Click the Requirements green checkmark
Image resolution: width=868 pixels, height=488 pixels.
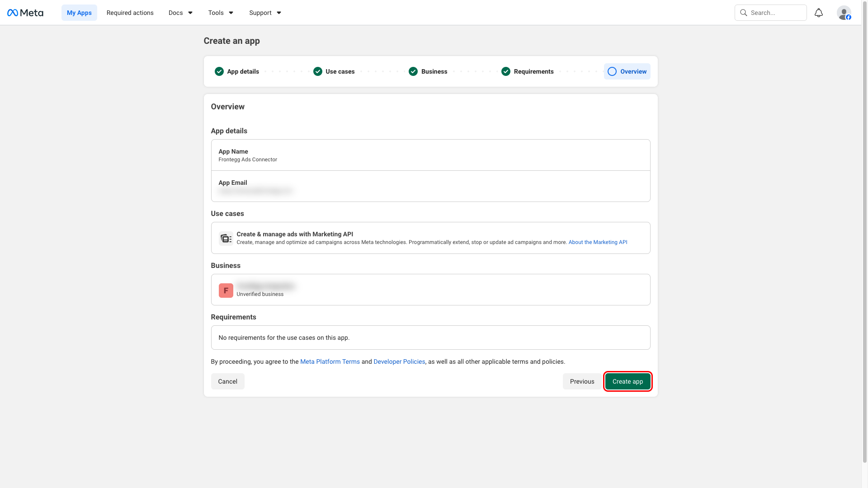(x=506, y=71)
